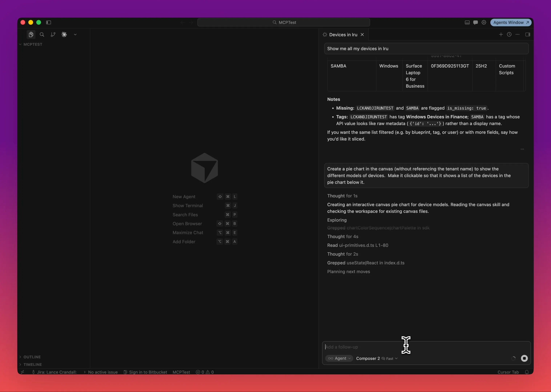Open the Composer 2 Fast model selector

377,358
